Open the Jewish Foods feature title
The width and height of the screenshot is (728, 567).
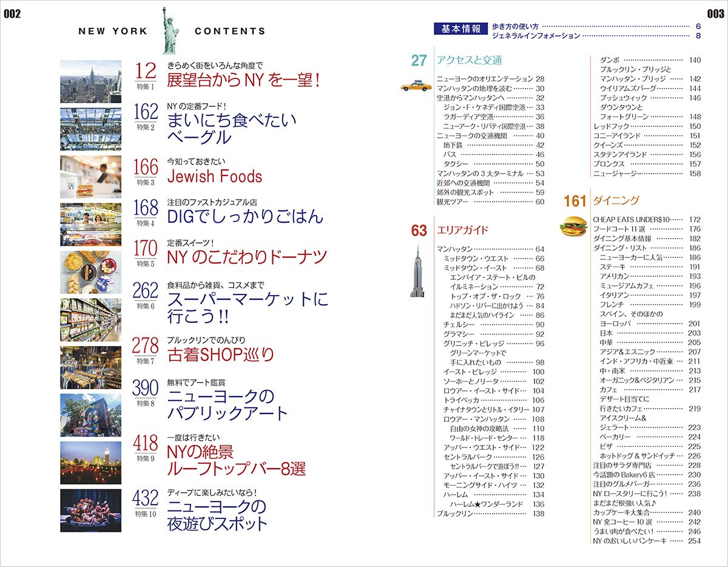click(x=214, y=177)
